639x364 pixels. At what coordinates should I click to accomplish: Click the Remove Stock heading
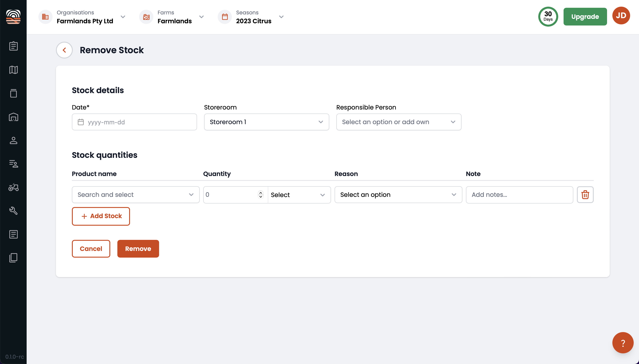tap(112, 50)
